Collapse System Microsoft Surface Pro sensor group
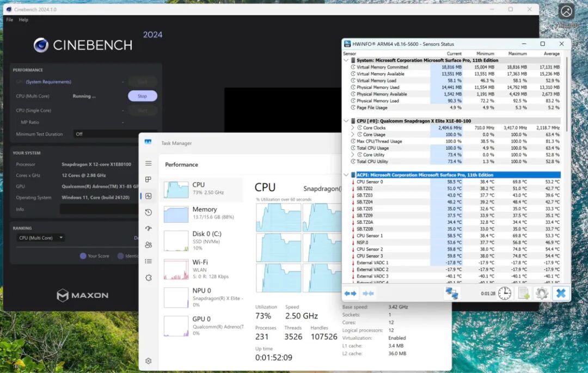Screen dimensions: 588x373 point(346,60)
